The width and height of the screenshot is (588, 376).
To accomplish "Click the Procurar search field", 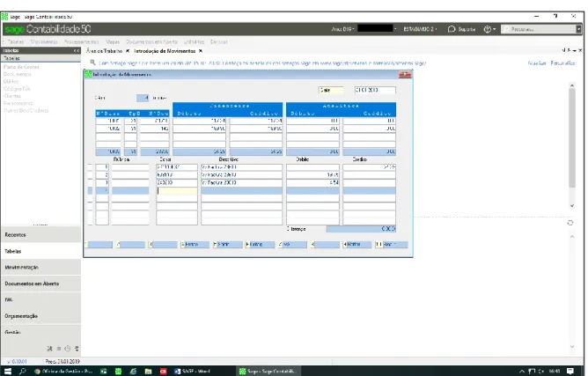I will (x=539, y=29).
